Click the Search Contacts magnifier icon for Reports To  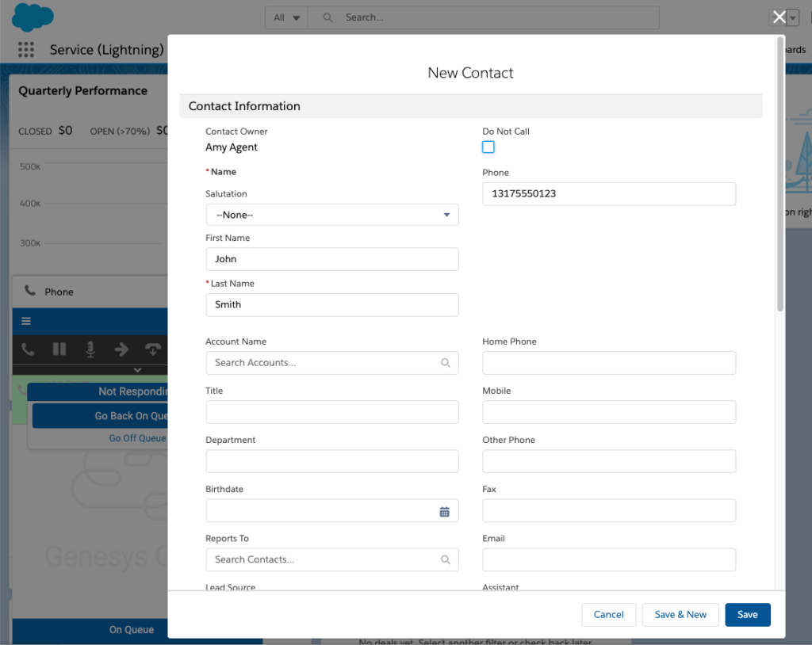click(x=445, y=559)
